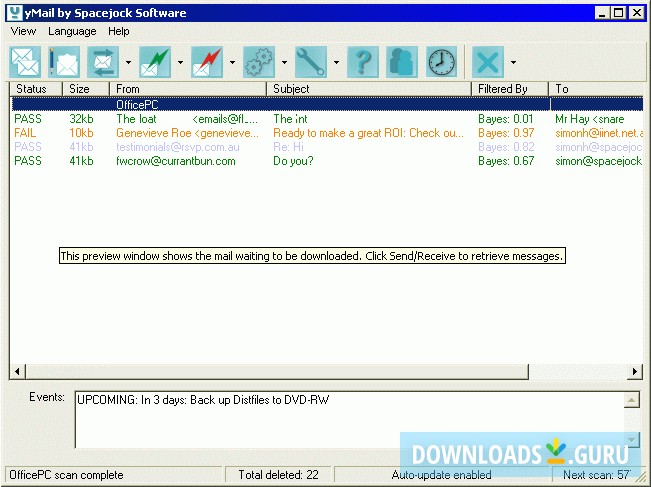Open the Help menu

pyautogui.click(x=119, y=31)
